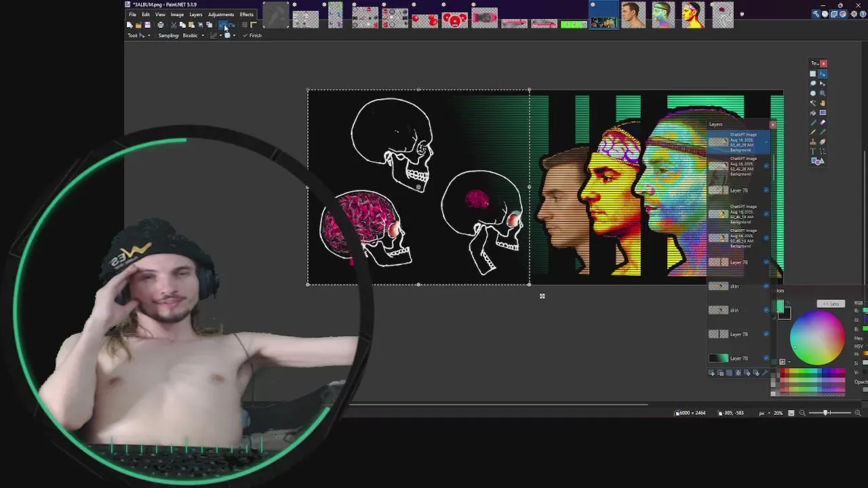Select the Rectangle Select tool
This screenshot has height=488, width=868.
(813, 74)
